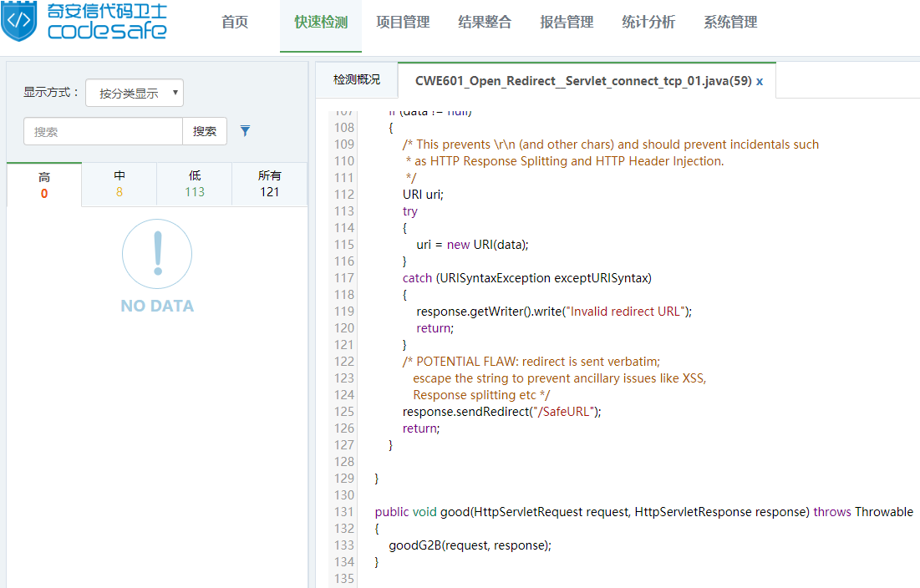Show low severity 低 results tab

(x=195, y=184)
